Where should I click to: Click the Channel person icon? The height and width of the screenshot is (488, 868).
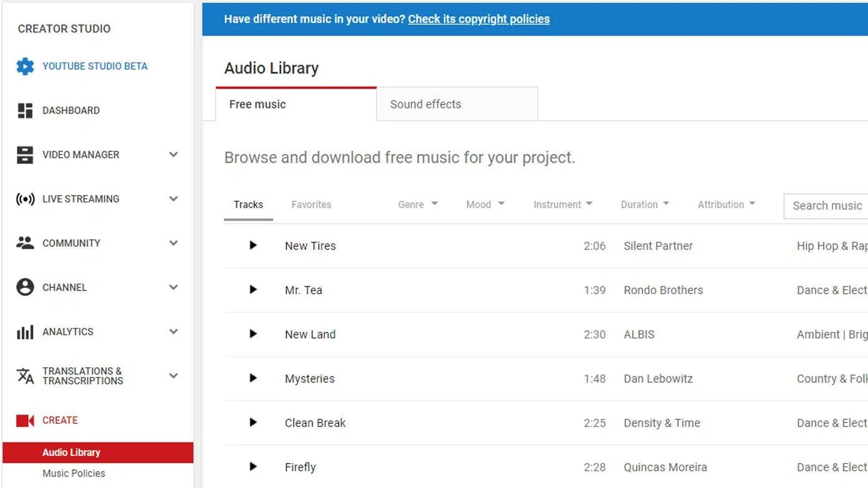(x=25, y=287)
